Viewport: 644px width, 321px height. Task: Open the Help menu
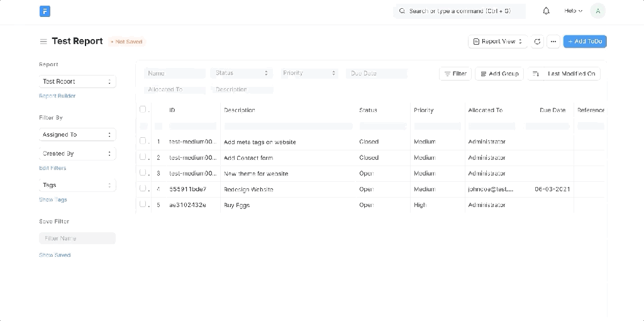coord(574,11)
